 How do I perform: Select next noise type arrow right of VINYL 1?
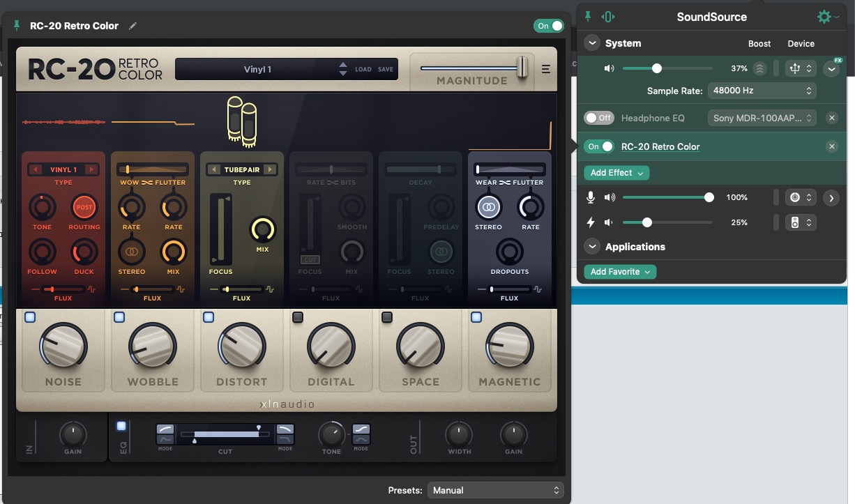coord(91,169)
